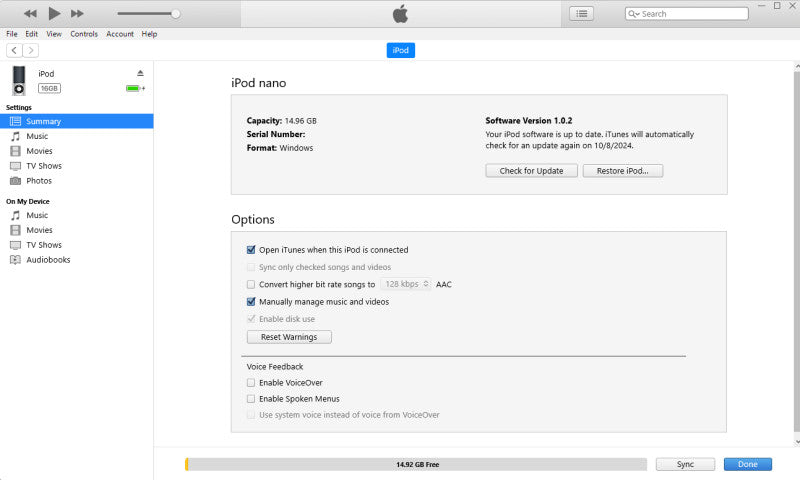Select the blue iPod tab
800x480 pixels.
[401, 50]
